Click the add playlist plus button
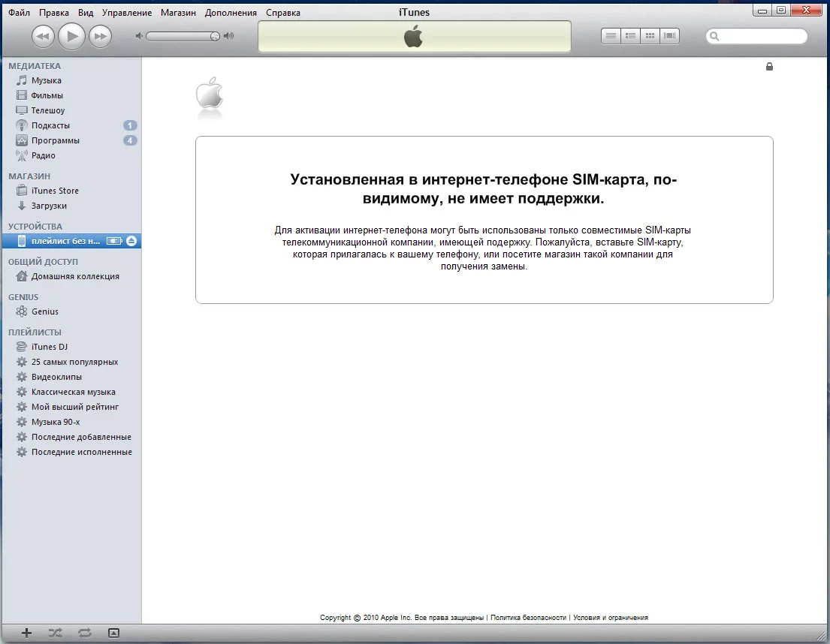This screenshot has height=644, width=830. pos(26,633)
